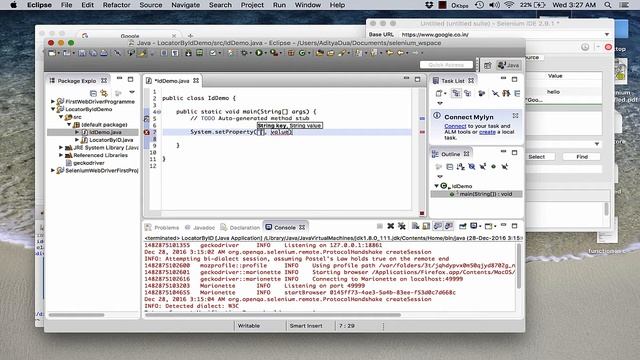Viewport: 640px width, 360px height.
Task: Open Package Explorer view menu dropdown
Action: tap(131, 93)
